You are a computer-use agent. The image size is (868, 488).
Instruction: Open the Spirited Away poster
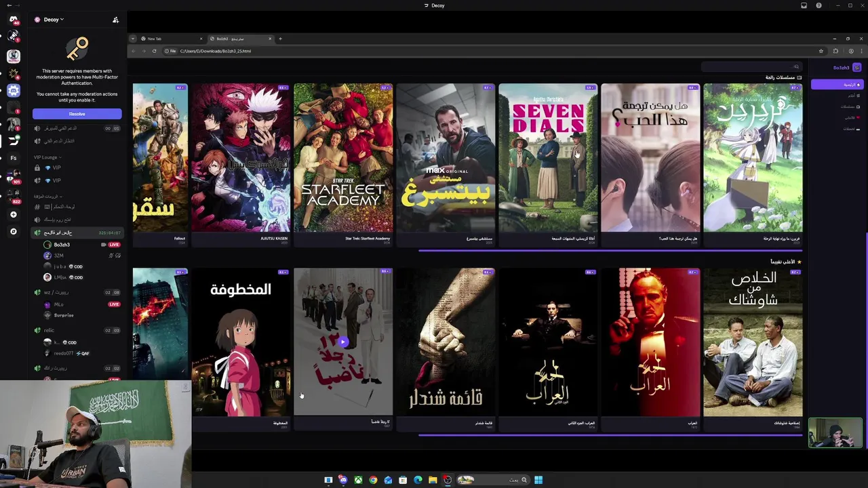pyautogui.click(x=241, y=342)
